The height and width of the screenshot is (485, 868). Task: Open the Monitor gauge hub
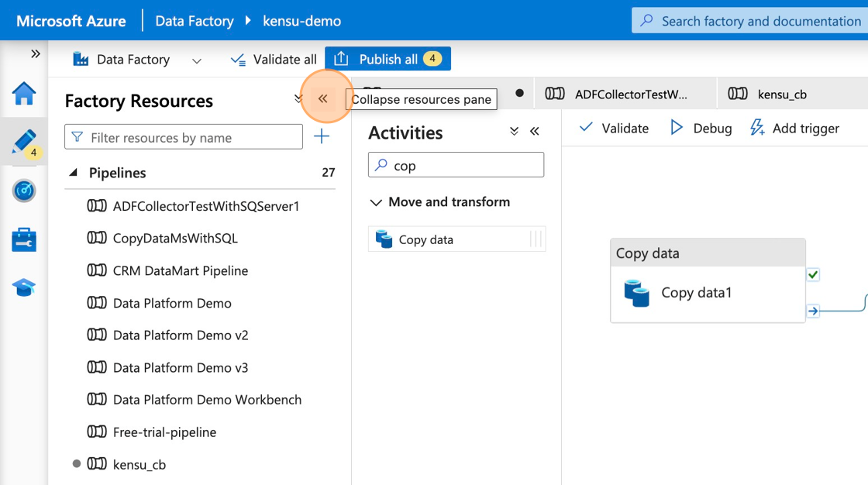[x=24, y=191]
